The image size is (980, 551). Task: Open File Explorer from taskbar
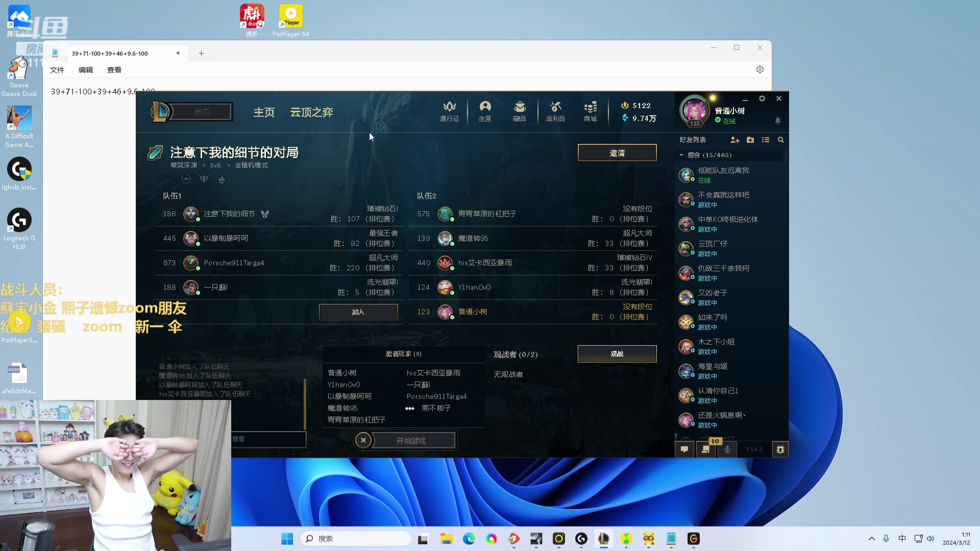447,539
